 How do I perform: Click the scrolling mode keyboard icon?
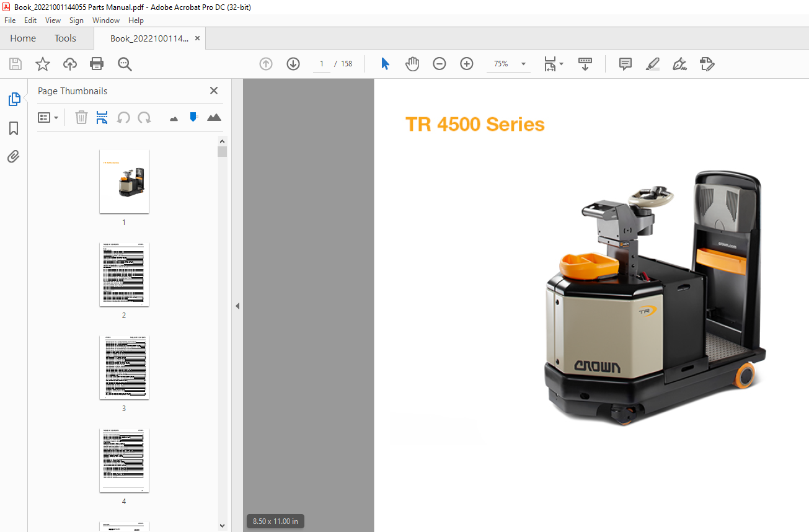coord(585,64)
